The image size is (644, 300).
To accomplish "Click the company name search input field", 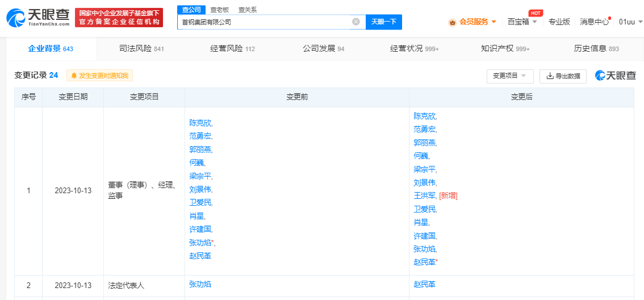I will click(x=264, y=22).
